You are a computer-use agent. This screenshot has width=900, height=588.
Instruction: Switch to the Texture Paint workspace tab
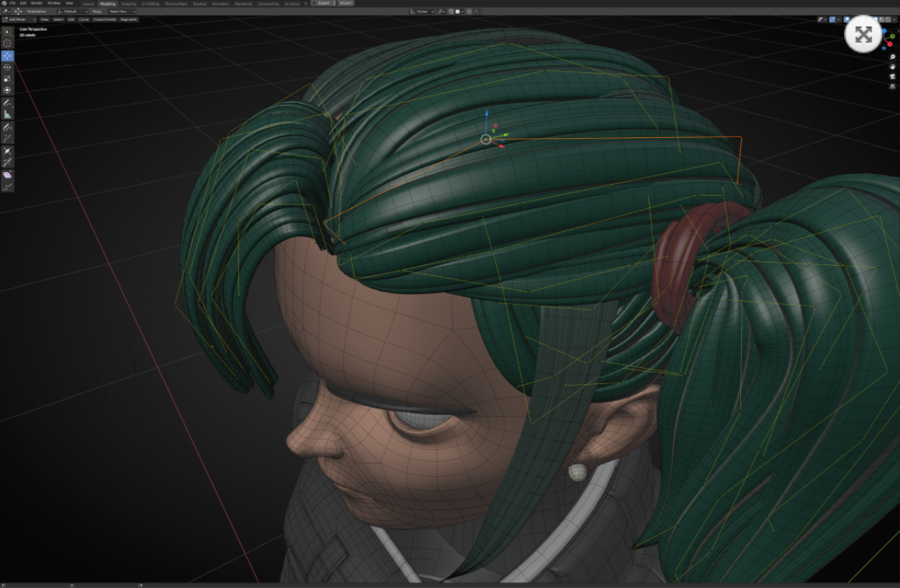tap(176, 3)
